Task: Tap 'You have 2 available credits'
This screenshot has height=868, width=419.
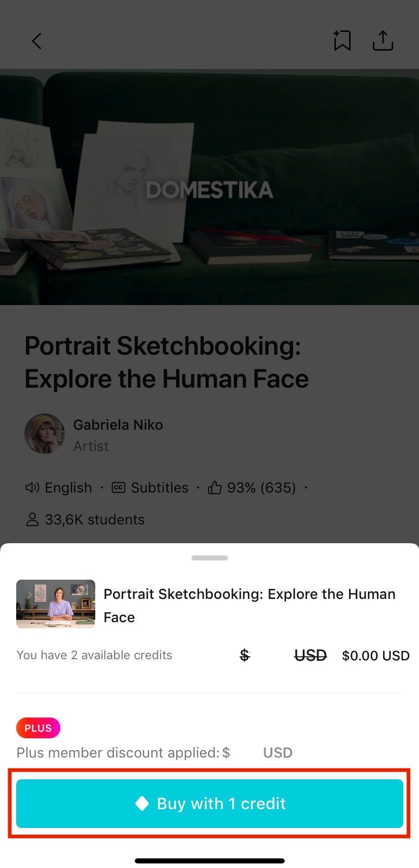Action: tap(94, 655)
